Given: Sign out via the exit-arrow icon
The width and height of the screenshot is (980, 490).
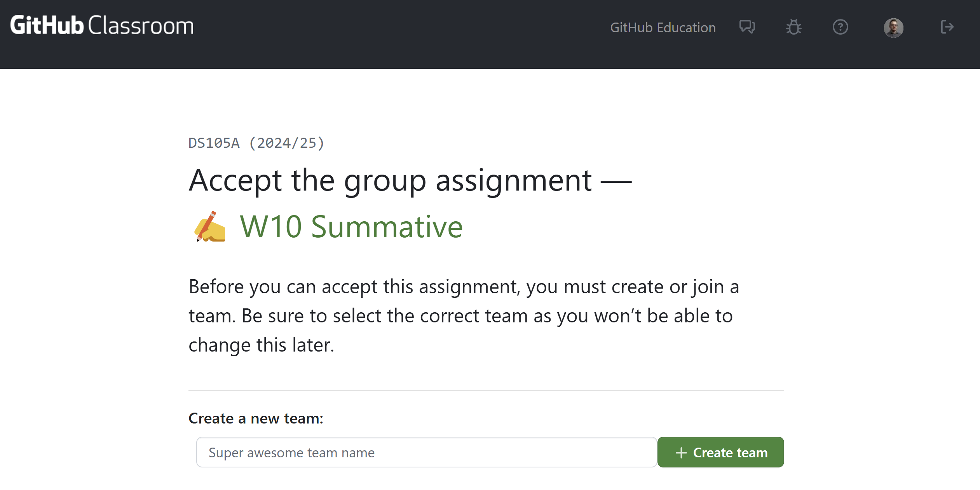Looking at the screenshot, I should tap(947, 27).
